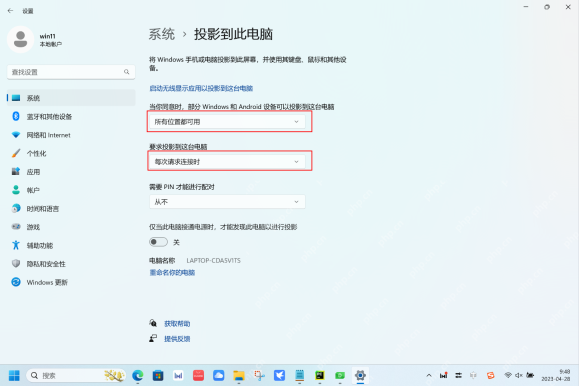Click the apps icon beside 应用

click(x=16, y=171)
